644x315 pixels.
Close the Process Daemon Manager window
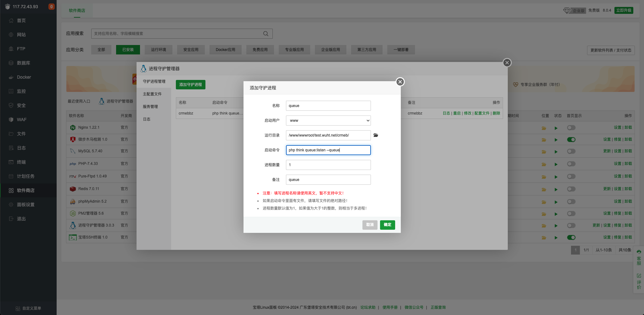pos(507,63)
